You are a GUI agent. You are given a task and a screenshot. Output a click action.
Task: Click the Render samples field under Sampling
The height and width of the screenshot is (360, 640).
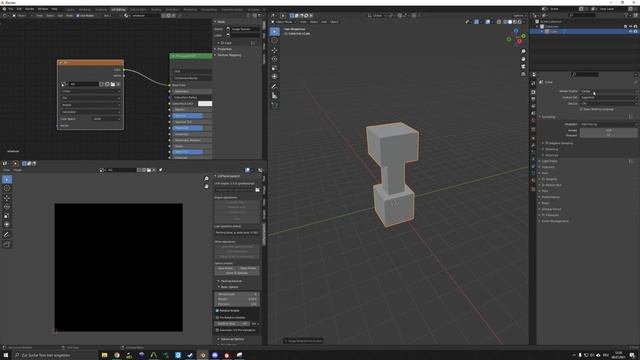(x=608, y=131)
